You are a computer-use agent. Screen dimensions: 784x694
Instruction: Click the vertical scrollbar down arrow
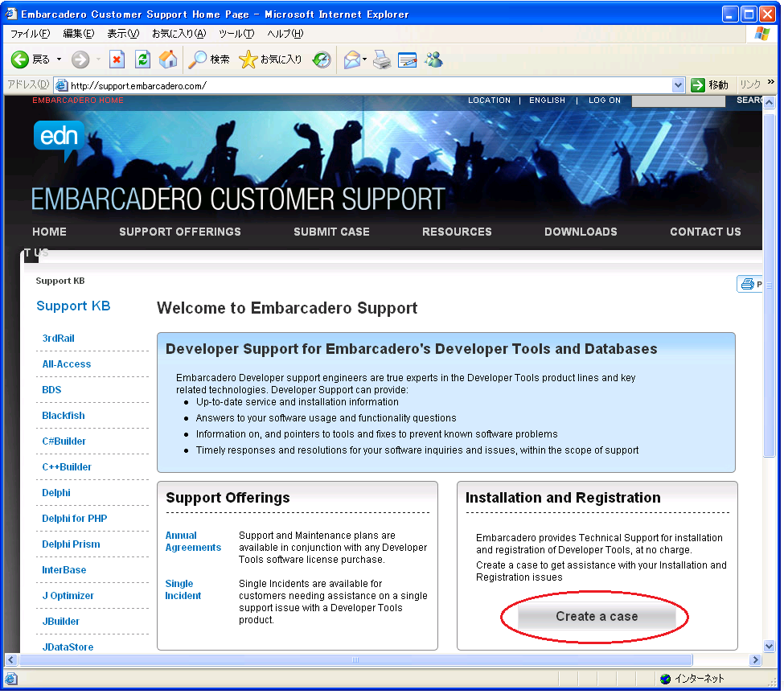click(770, 647)
